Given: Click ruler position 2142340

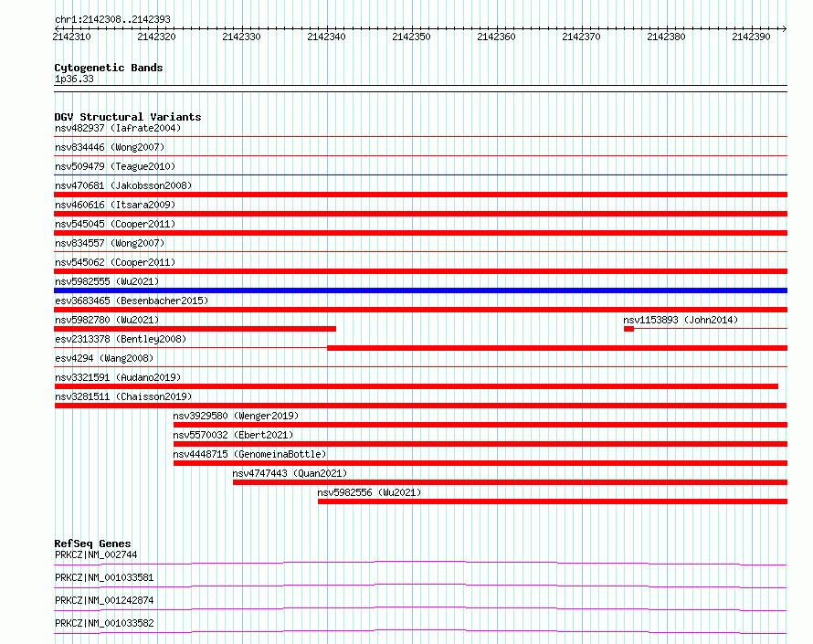Looking at the screenshot, I should coord(327,37).
